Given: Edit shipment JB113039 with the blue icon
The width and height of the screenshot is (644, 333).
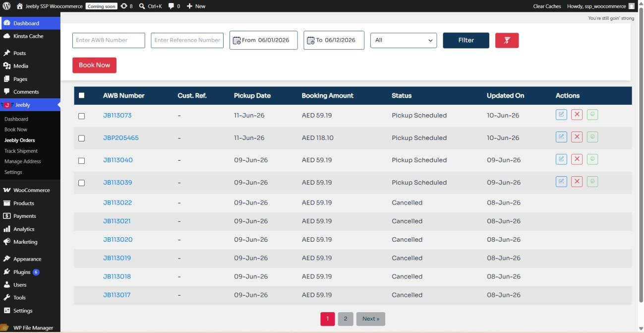Looking at the screenshot, I should point(561,181).
